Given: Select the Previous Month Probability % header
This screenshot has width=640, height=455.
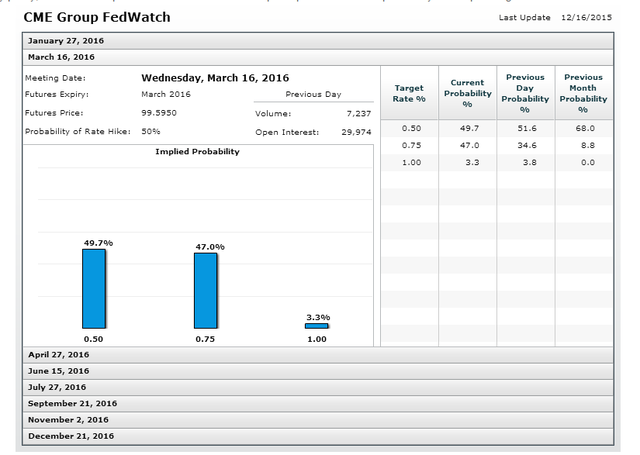Looking at the screenshot, I should point(584,93).
